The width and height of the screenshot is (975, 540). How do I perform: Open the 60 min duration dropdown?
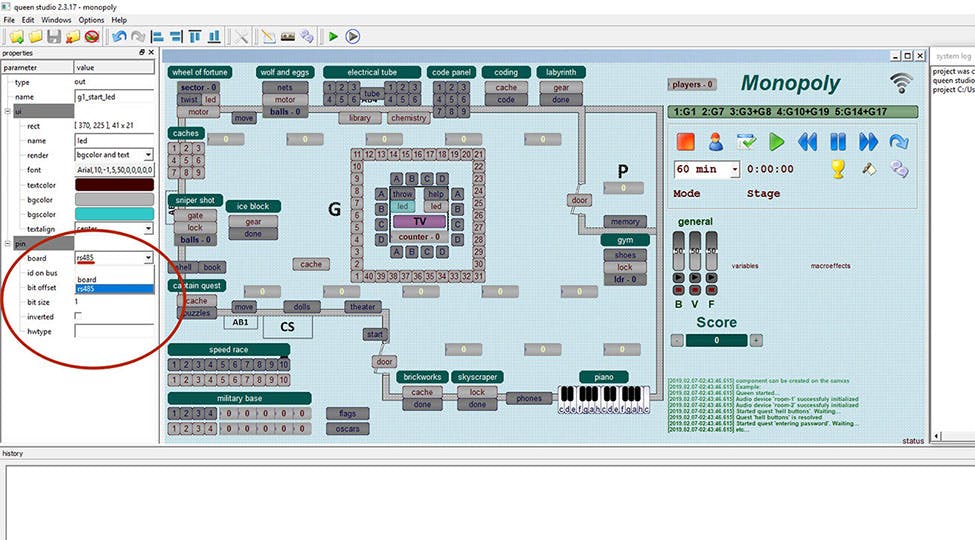point(734,169)
